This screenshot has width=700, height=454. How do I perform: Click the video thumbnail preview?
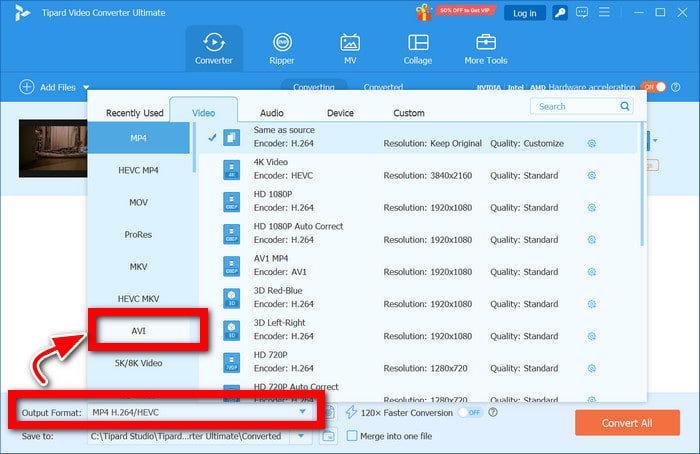pos(53,148)
